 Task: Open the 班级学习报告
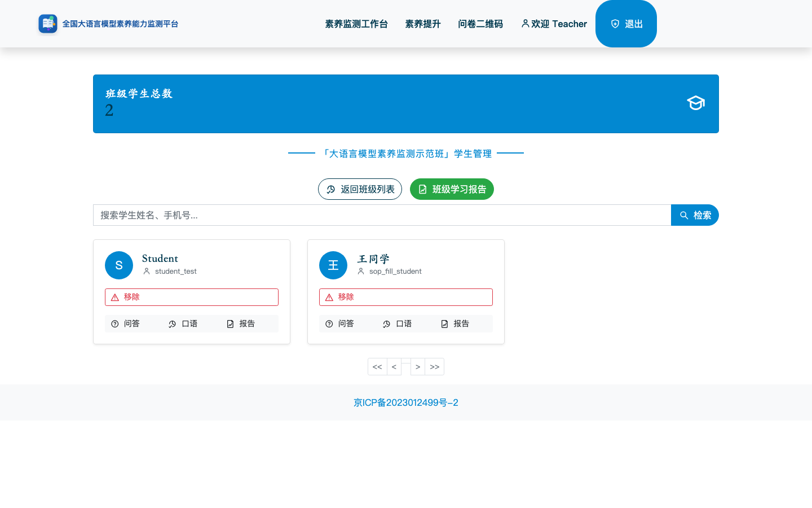coord(452,189)
